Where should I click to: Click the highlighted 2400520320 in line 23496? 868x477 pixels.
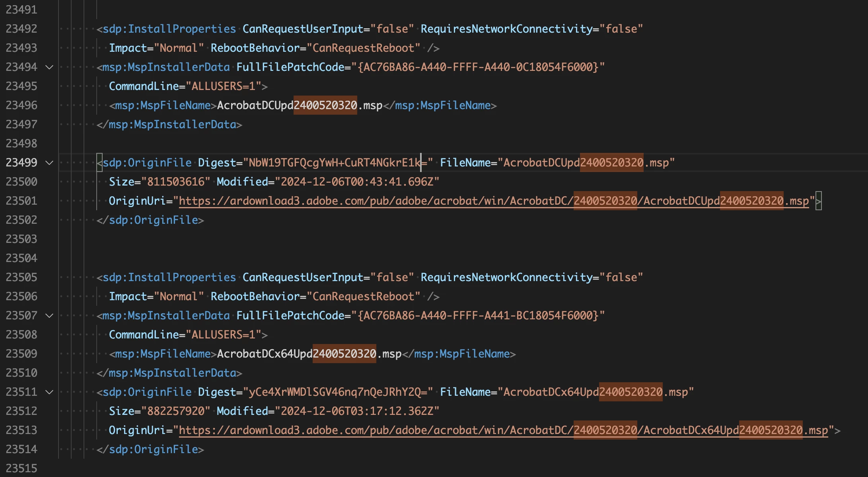325,106
